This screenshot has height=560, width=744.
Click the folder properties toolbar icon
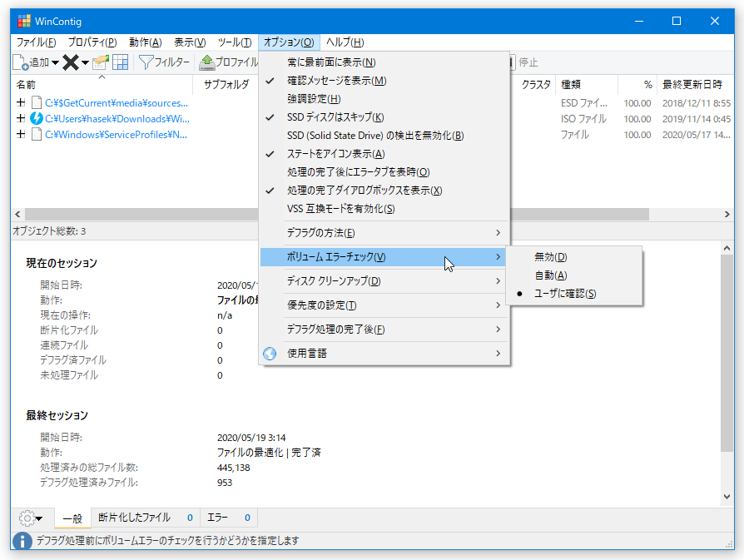(x=101, y=62)
